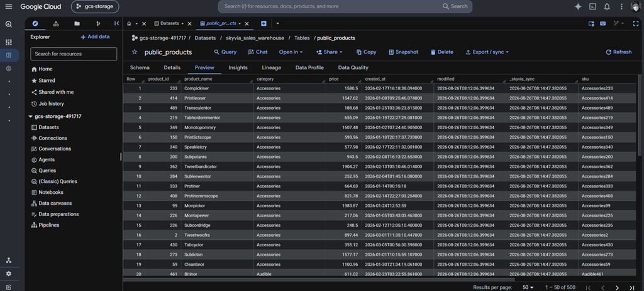Open the folder icon tab in Explorer pane
Screen dimensions: 644x291
(x=77, y=23)
